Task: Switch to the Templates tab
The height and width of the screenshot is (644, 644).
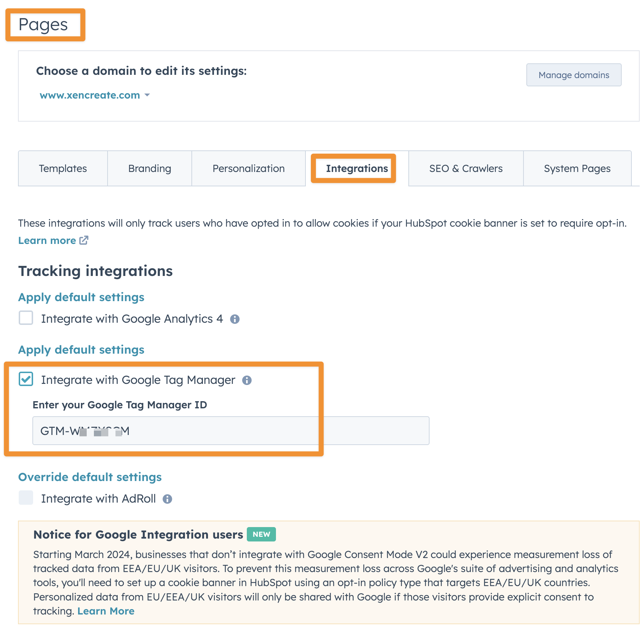Action: (x=63, y=168)
